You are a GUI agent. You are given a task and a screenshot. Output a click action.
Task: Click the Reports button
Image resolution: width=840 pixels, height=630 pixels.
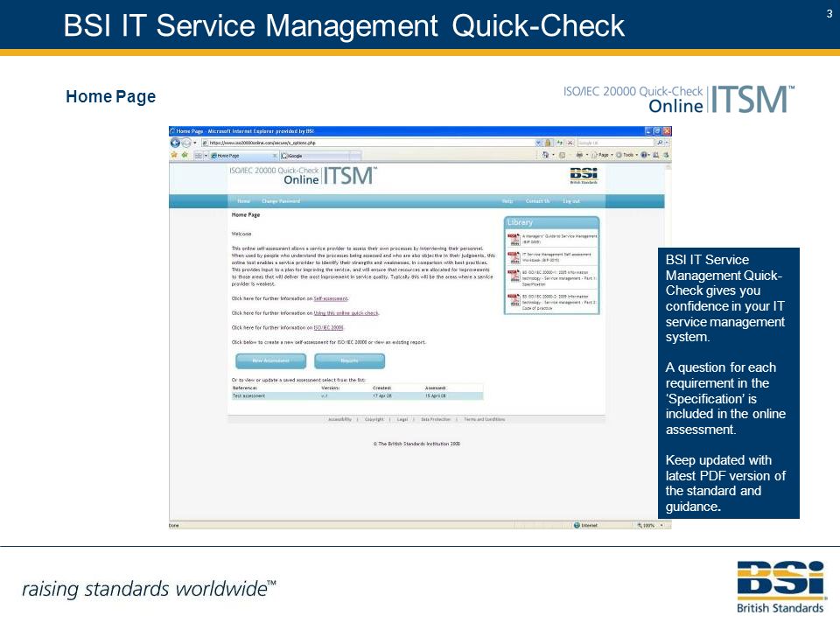(x=349, y=360)
